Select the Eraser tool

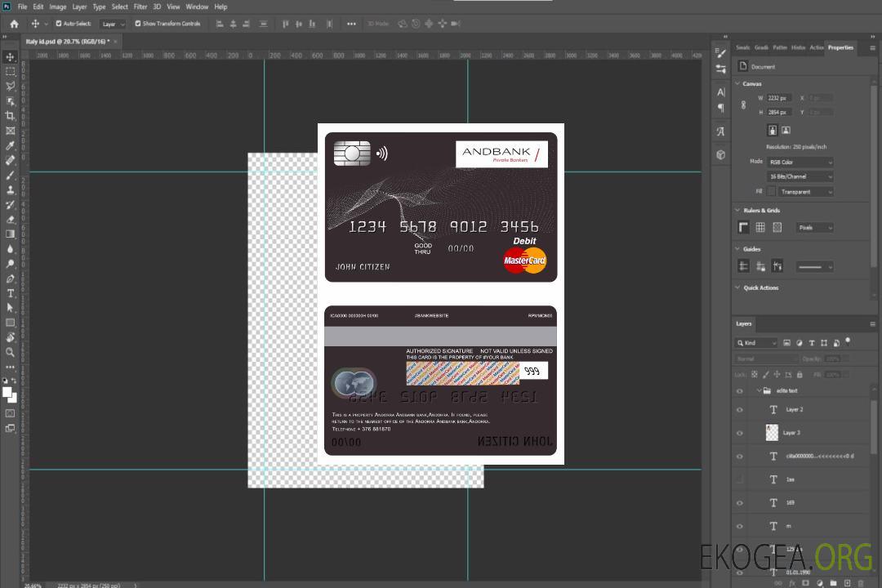pos(10,220)
